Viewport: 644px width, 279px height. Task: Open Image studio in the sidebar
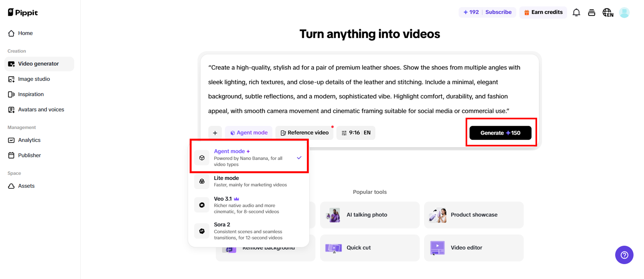point(39,79)
